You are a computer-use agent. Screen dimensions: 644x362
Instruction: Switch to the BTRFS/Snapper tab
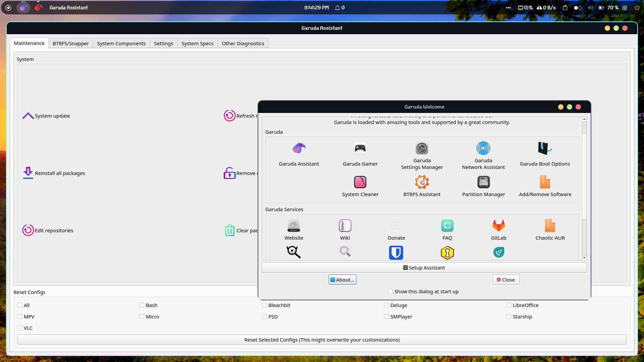coord(70,43)
